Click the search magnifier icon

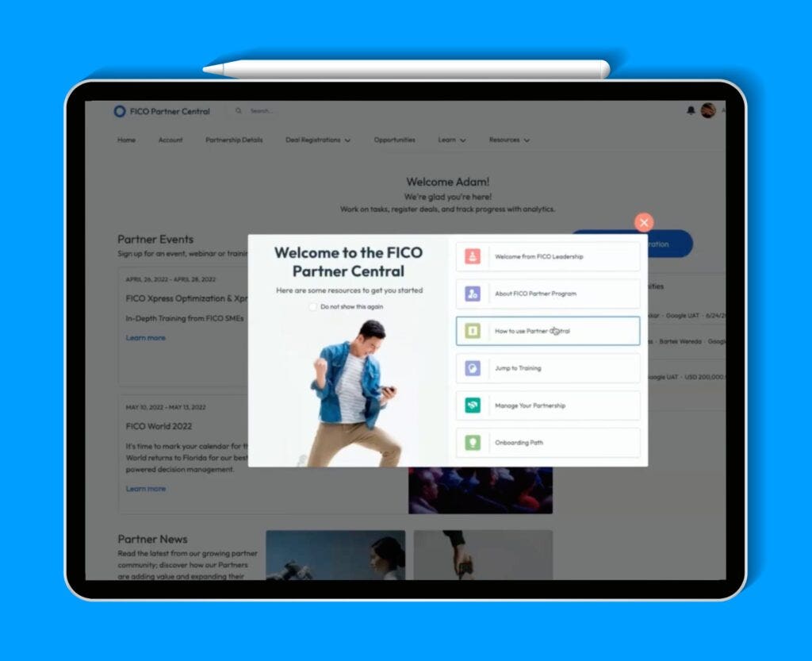coord(239,111)
